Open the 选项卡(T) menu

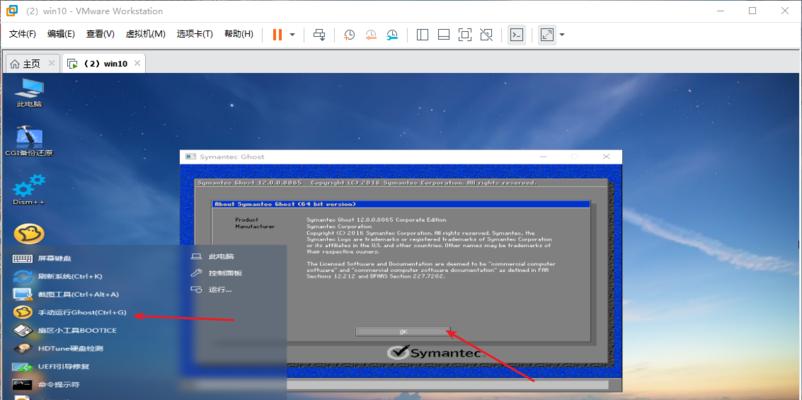[x=194, y=34]
